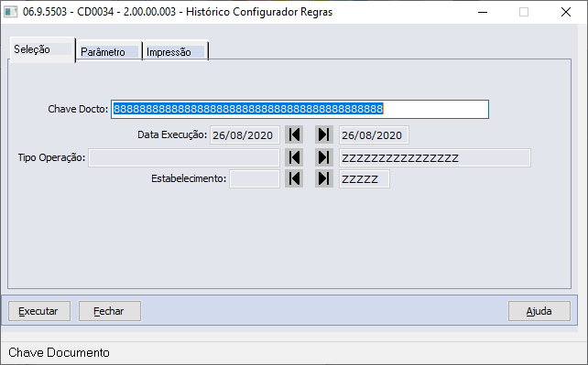Open the Parâmetro tab

click(x=109, y=51)
